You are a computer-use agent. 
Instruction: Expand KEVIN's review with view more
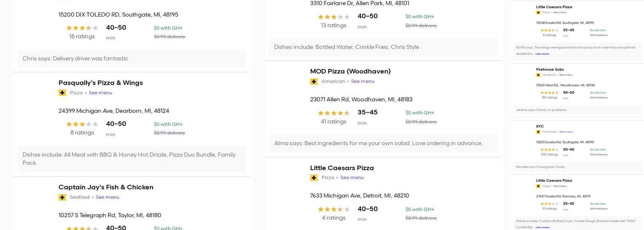[x=542, y=54]
